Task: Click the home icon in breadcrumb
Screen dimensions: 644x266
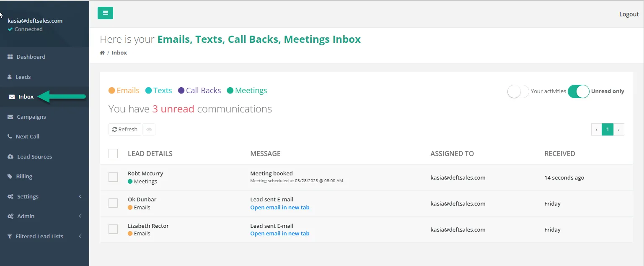Action: (102, 53)
